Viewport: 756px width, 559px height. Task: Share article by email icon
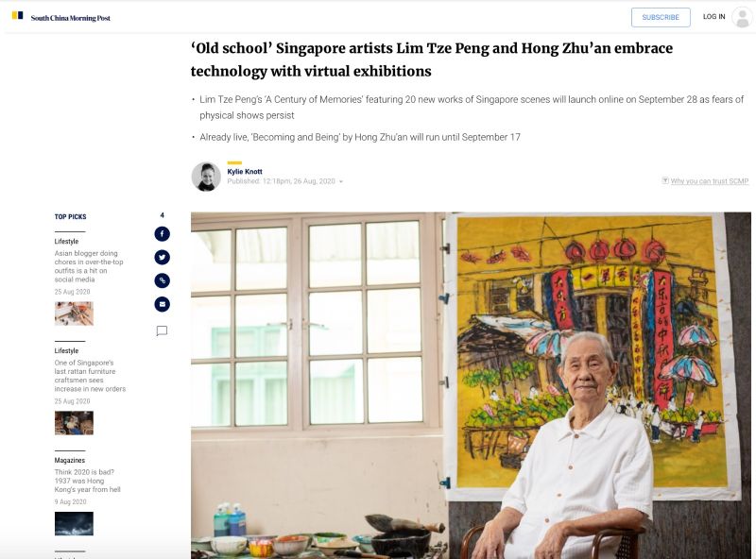(162, 304)
